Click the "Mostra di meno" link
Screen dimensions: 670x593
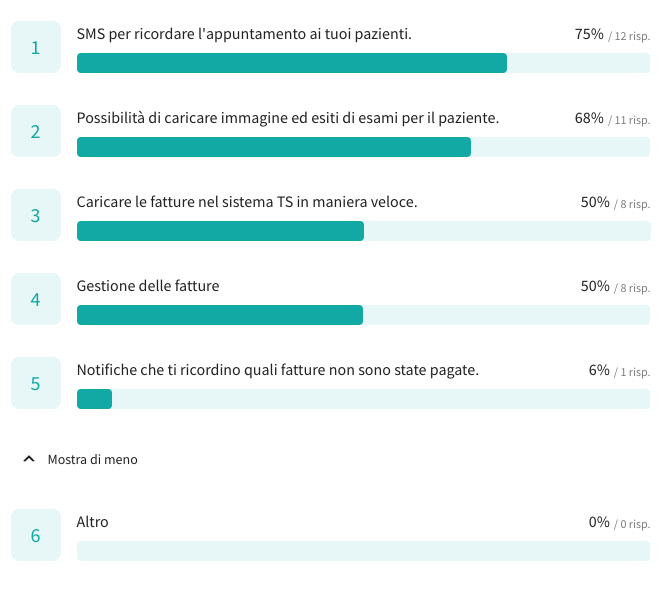point(92,460)
